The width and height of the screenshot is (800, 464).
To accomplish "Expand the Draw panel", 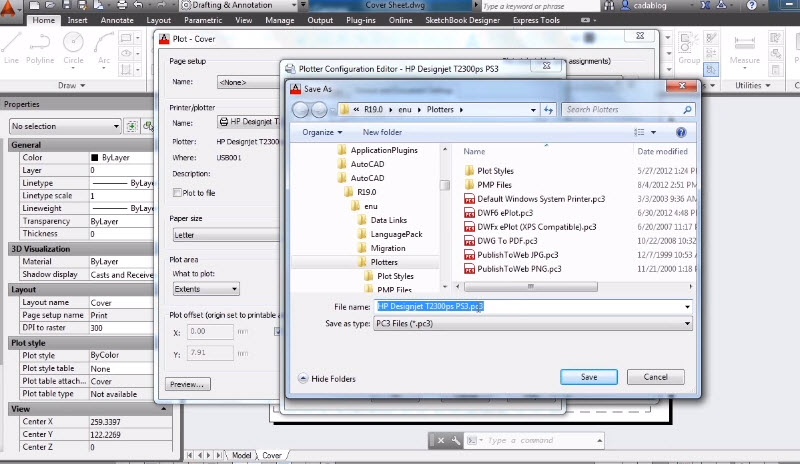I will pyautogui.click(x=71, y=85).
